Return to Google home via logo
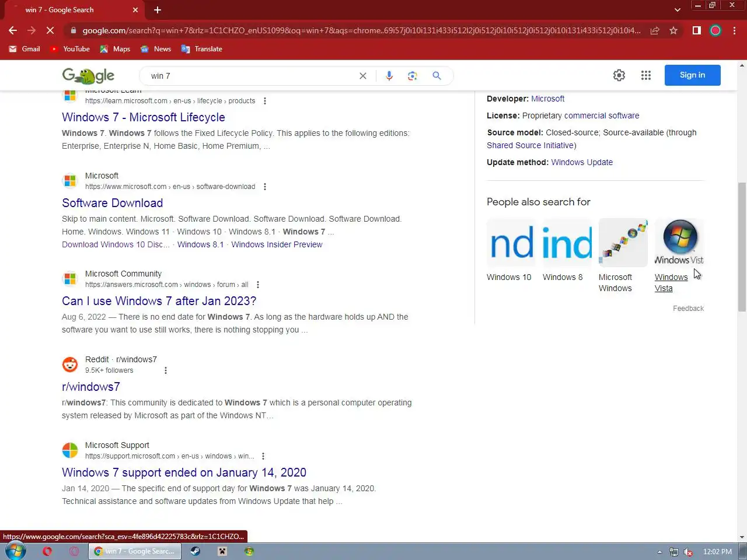This screenshot has height=560, width=747. (88, 76)
